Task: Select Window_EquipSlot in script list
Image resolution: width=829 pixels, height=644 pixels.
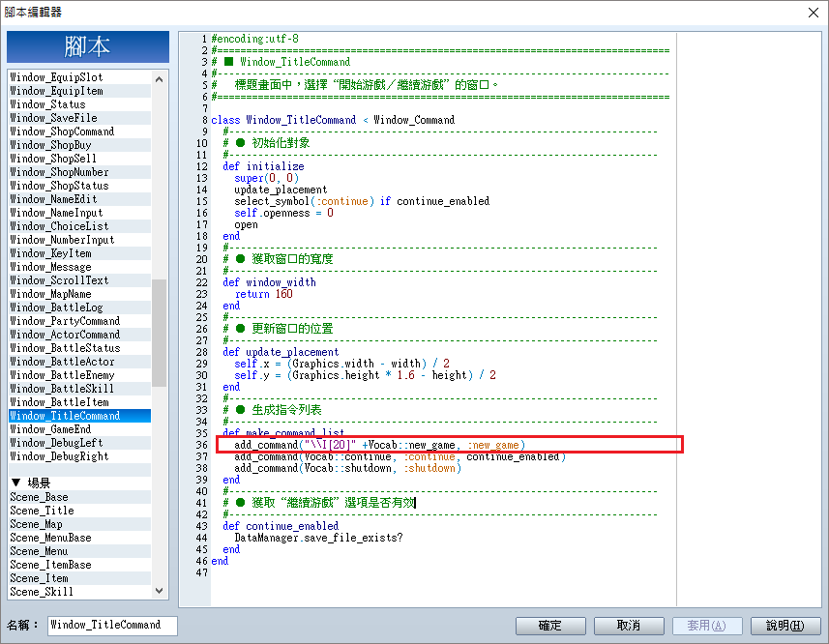Action: click(80, 77)
